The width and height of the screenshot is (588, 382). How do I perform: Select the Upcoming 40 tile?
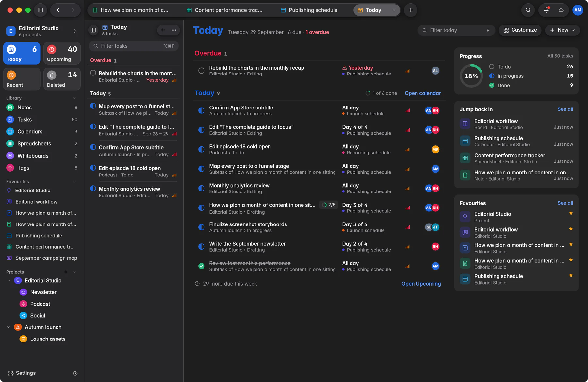tap(62, 53)
